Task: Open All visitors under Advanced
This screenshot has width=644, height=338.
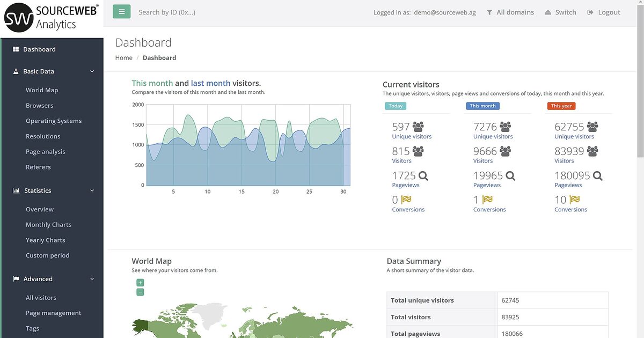Action: click(41, 298)
